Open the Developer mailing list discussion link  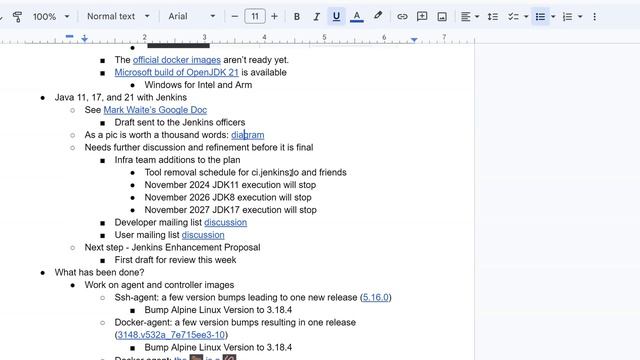[225, 222]
